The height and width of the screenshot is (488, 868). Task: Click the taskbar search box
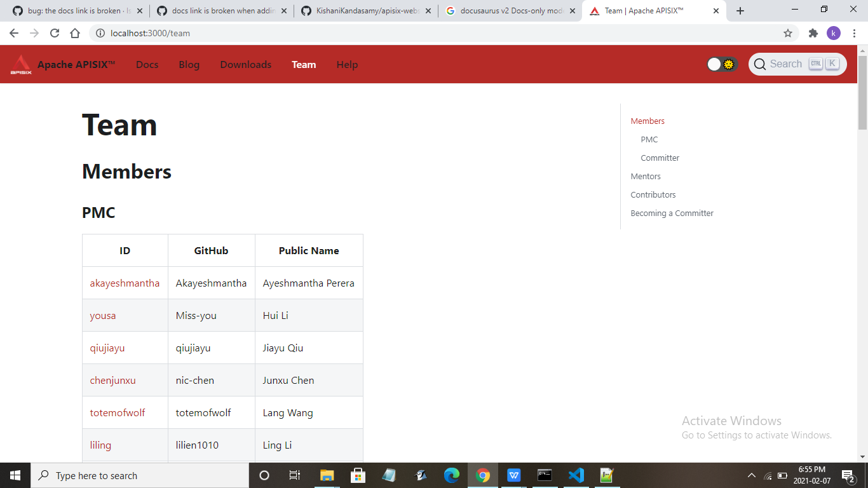140,475
